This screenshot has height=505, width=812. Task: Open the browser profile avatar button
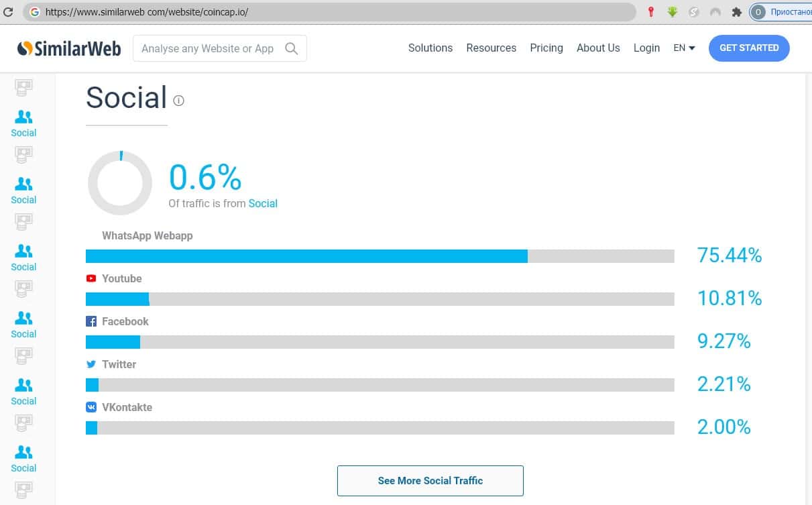(x=758, y=12)
